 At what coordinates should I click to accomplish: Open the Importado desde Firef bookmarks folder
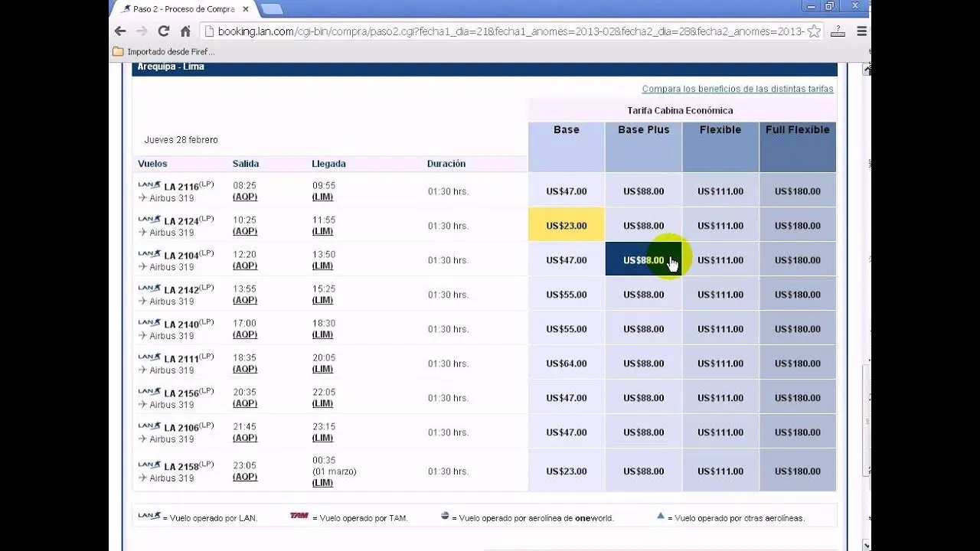tap(164, 52)
